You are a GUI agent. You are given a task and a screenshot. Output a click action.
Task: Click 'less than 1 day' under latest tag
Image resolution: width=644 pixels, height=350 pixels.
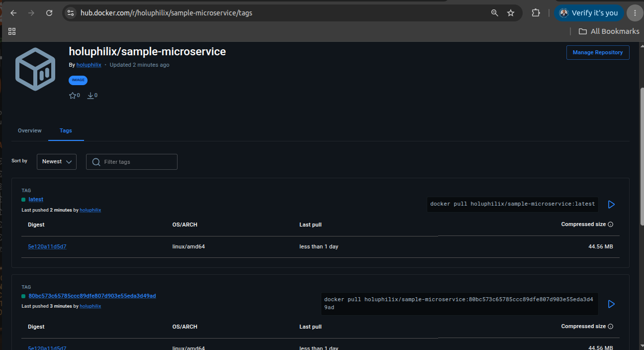[319, 246]
